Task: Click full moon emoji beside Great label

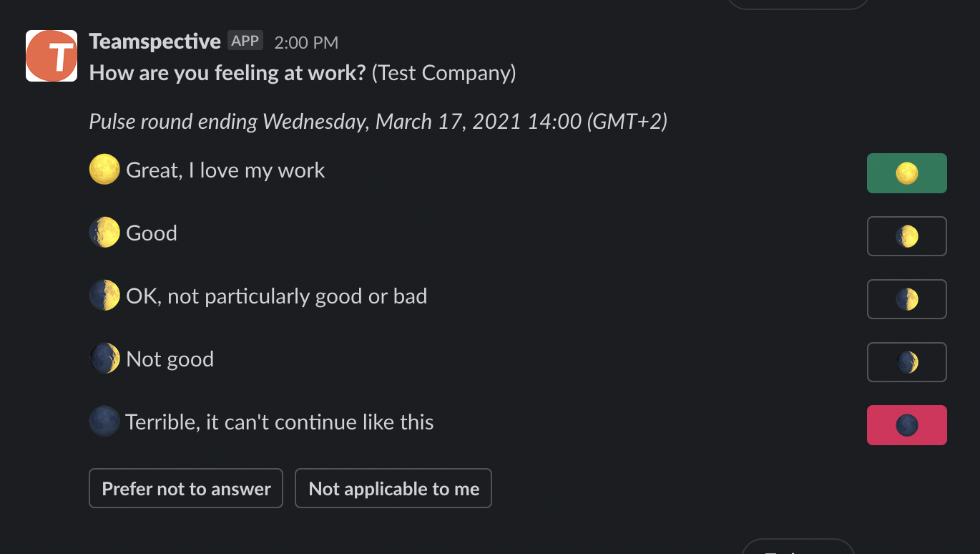Action: (104, 170)
